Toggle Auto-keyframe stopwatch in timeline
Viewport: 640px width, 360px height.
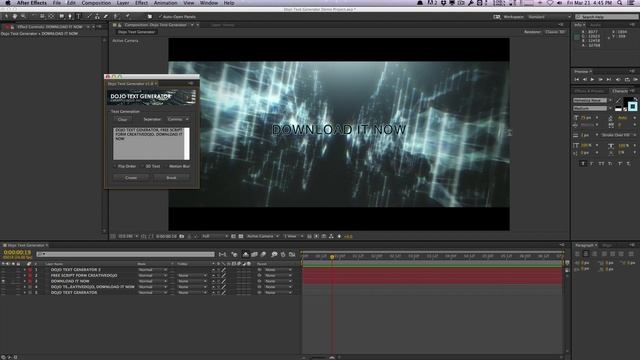pyautogui.click(x=283, y=254)
